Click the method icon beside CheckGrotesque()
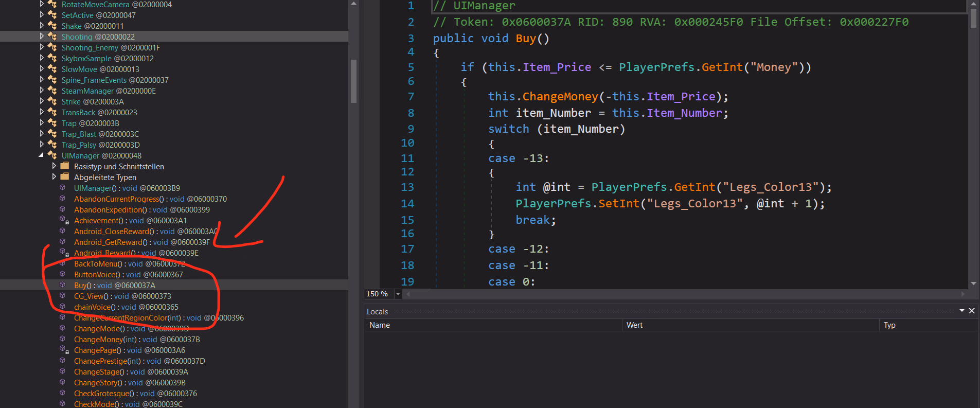Viewport: 980px width, 408px height. (x=63, y=393)
